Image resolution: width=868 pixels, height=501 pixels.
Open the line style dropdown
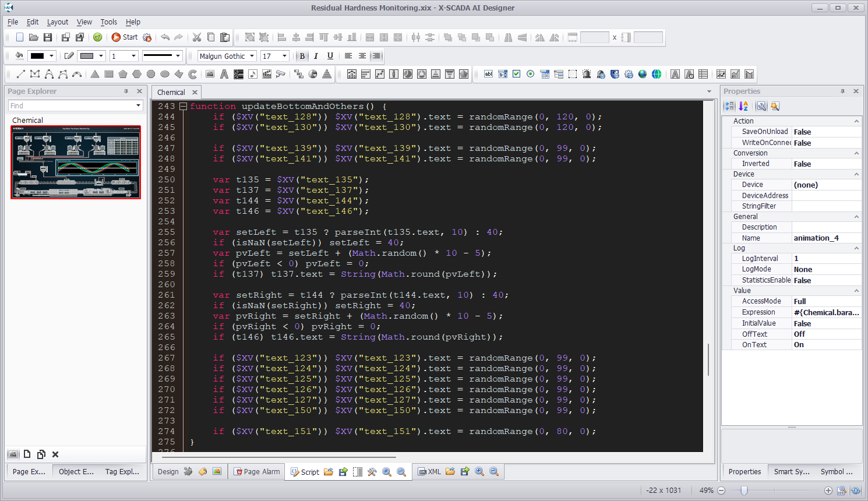coord(178,56)
